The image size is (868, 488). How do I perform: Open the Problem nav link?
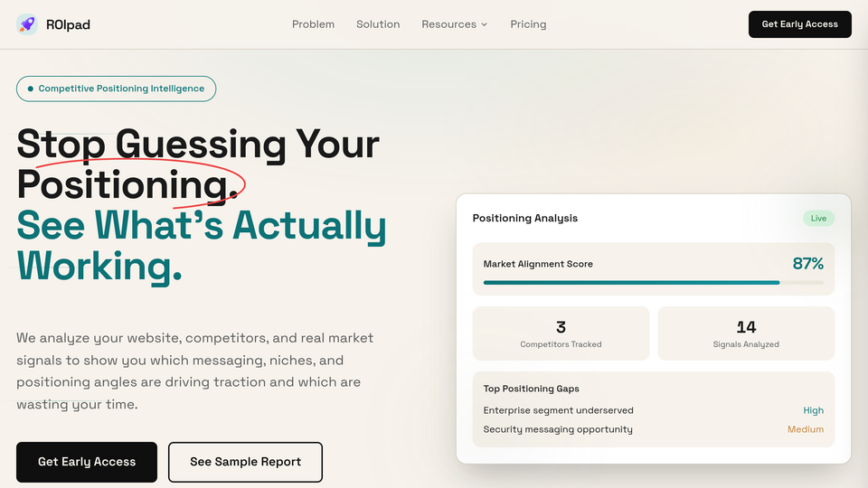pyautogui.click(x=314, y=24)
